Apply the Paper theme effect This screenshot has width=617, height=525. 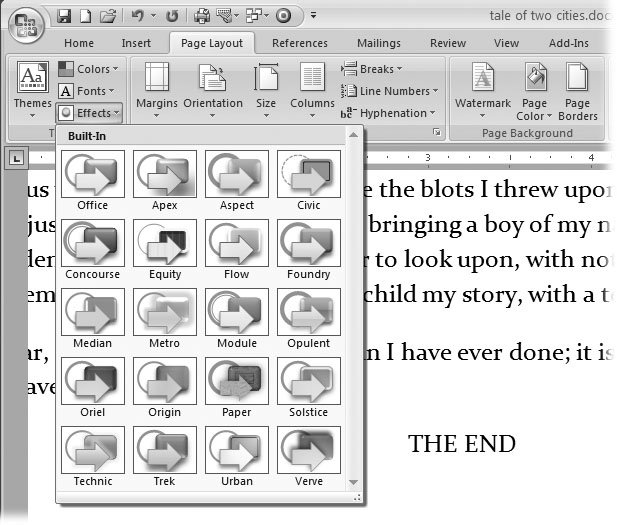coord(237,388)
